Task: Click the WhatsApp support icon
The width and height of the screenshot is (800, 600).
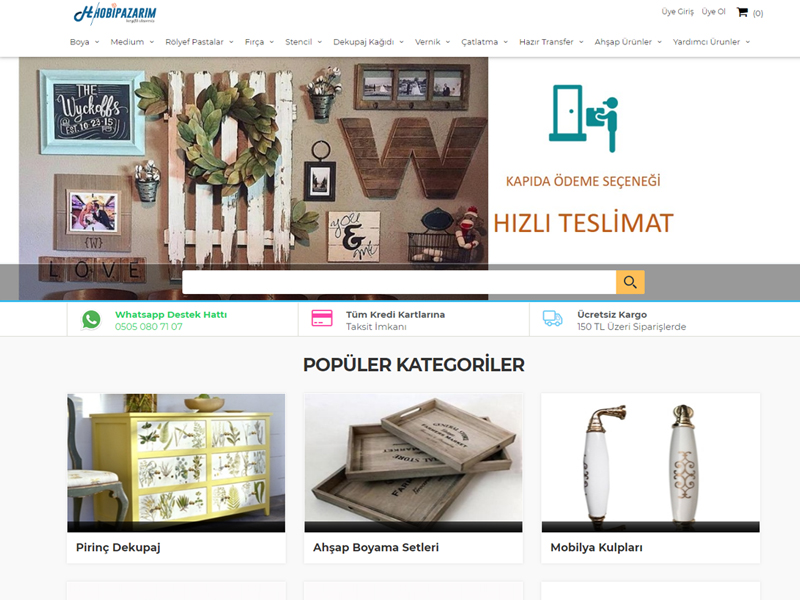Action: [x=91, y=320]
